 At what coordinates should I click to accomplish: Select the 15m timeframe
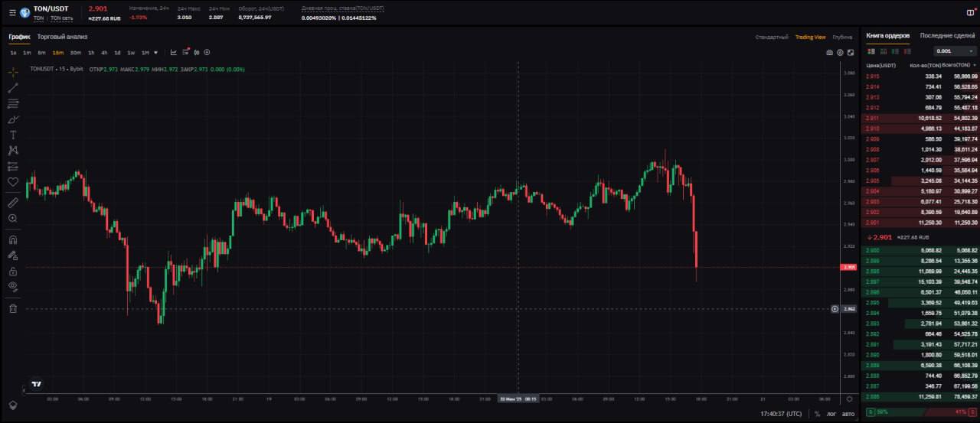(x=57, y=53)
